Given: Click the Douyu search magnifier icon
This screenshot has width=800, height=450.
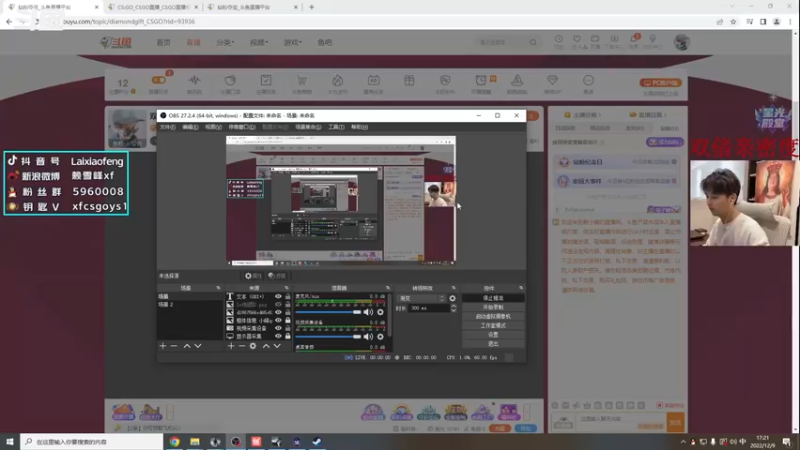Looking at the screenshot, I should coord(533,42).
